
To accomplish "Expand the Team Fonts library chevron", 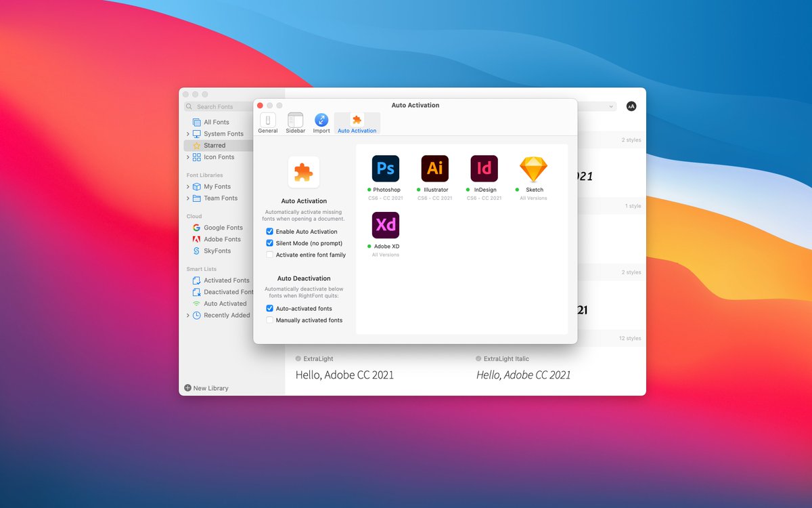I will pos(188,198).
